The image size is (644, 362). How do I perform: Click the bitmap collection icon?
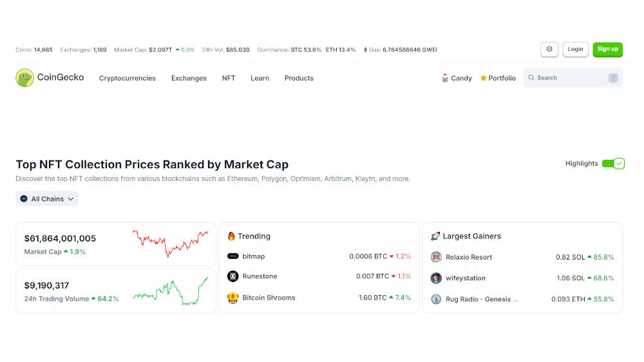pos(233,256)
